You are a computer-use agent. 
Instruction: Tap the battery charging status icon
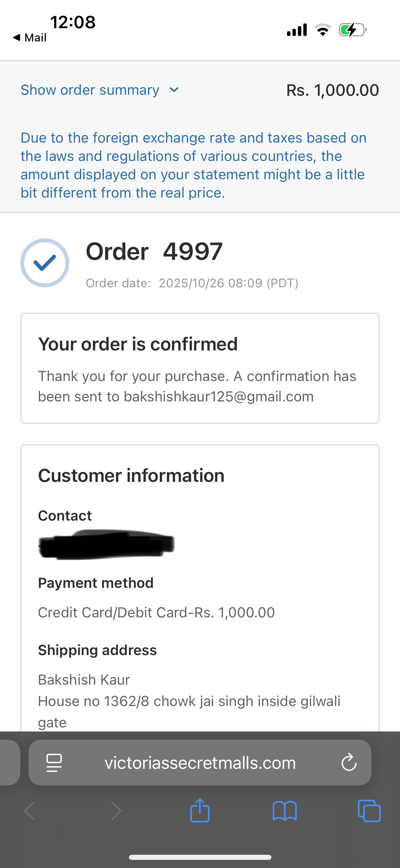353,30
